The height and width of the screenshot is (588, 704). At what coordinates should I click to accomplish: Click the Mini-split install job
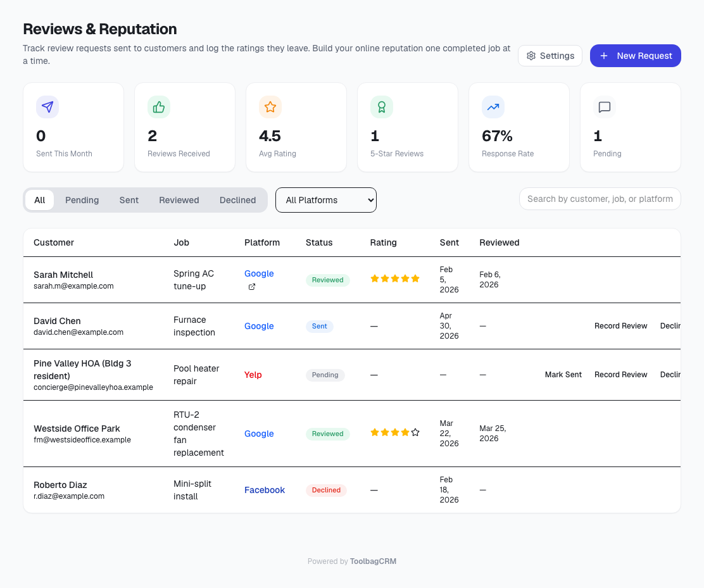pyautogui.click(x=192, y=490)
